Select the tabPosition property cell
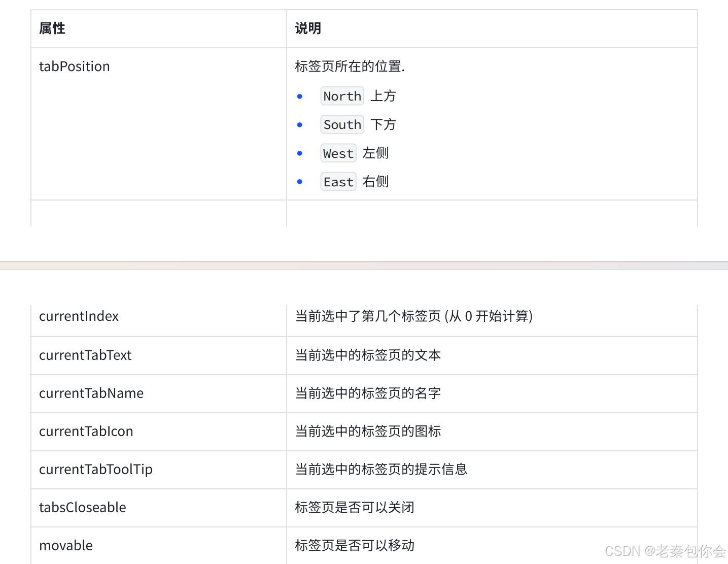 (158, 124)
